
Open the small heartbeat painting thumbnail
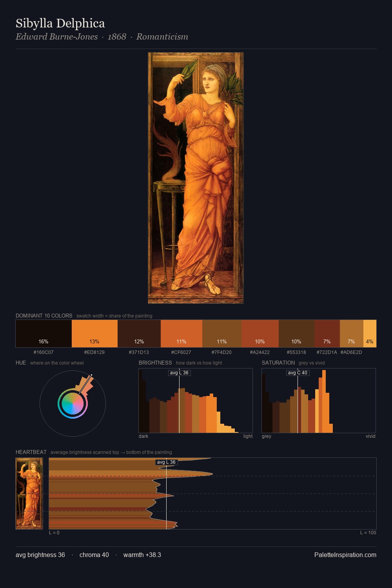pyautogui.click(x=29, y=494)
